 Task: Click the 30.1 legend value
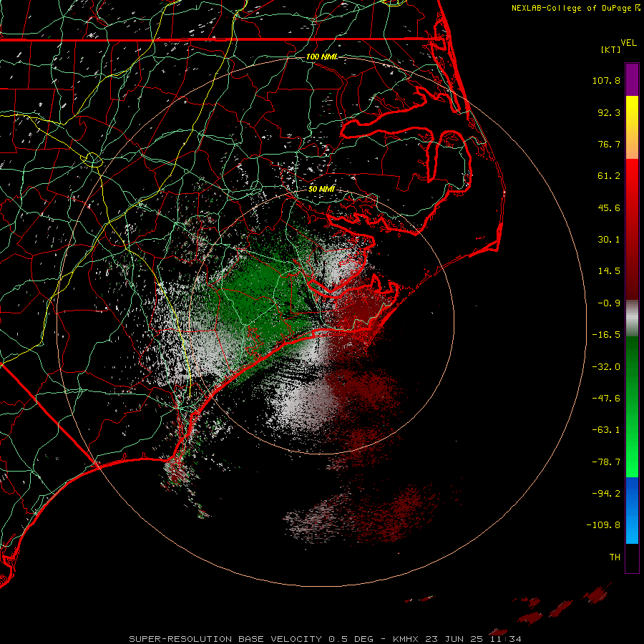tap(609, 240)
